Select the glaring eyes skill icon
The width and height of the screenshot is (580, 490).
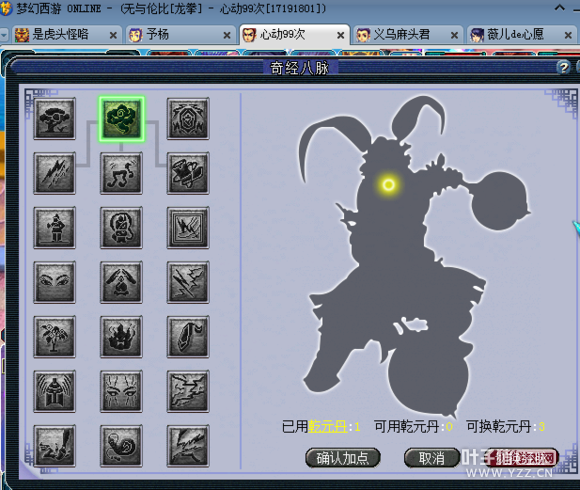54,282
